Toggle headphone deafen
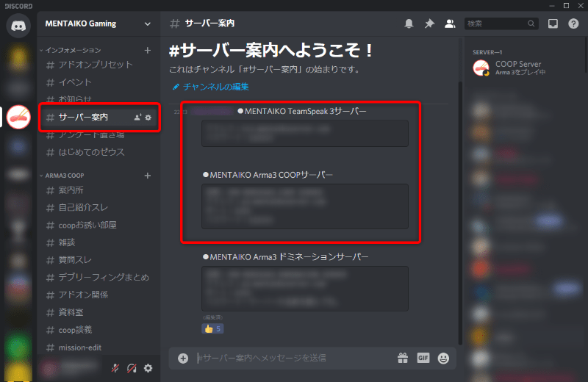The height and width of the screenshot is (382, 588). tap(132, 368)
